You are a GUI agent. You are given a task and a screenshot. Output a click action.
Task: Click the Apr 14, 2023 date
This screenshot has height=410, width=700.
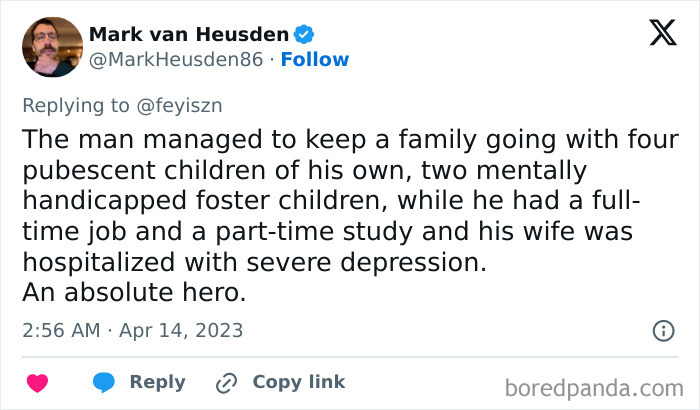(184, 330)
